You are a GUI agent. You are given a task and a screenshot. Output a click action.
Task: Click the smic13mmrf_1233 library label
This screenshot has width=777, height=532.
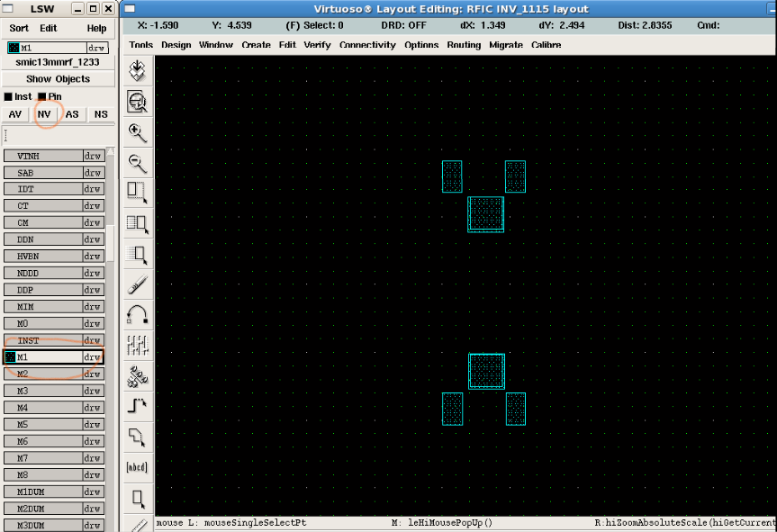58,62
